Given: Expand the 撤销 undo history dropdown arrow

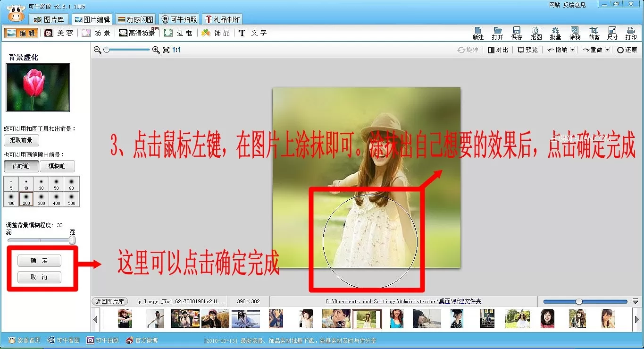Looking at the screenshot, I should pyautogui.click(x=572, y=50).
